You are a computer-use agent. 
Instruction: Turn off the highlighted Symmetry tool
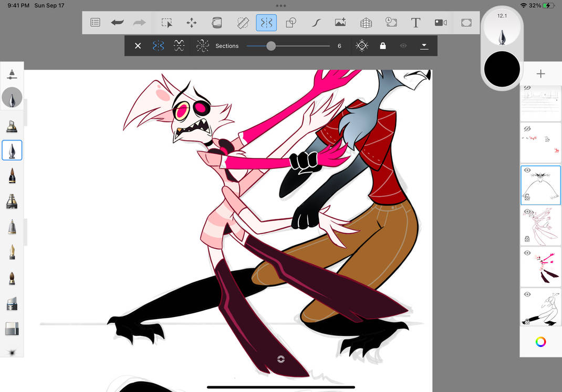click(266, 23)
